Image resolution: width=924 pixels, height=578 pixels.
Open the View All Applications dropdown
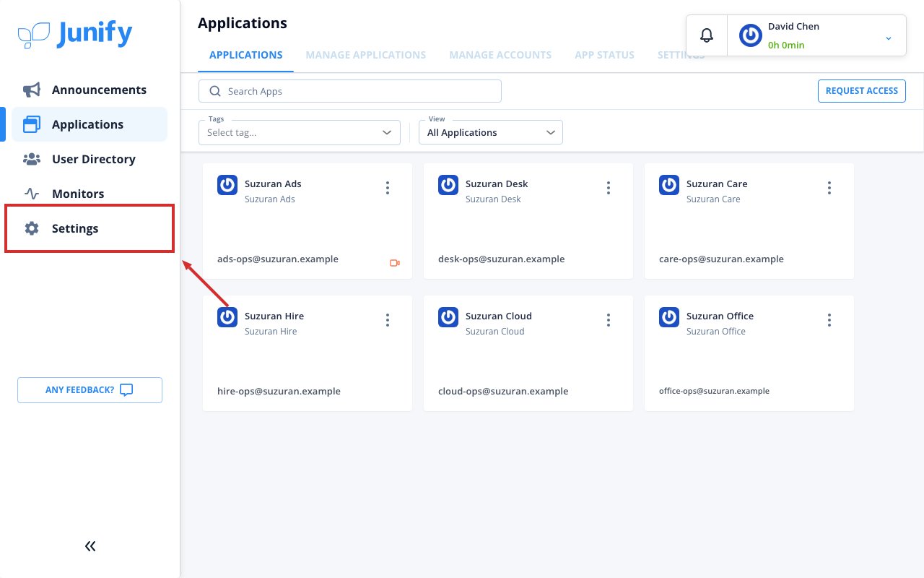coord(491,132)
